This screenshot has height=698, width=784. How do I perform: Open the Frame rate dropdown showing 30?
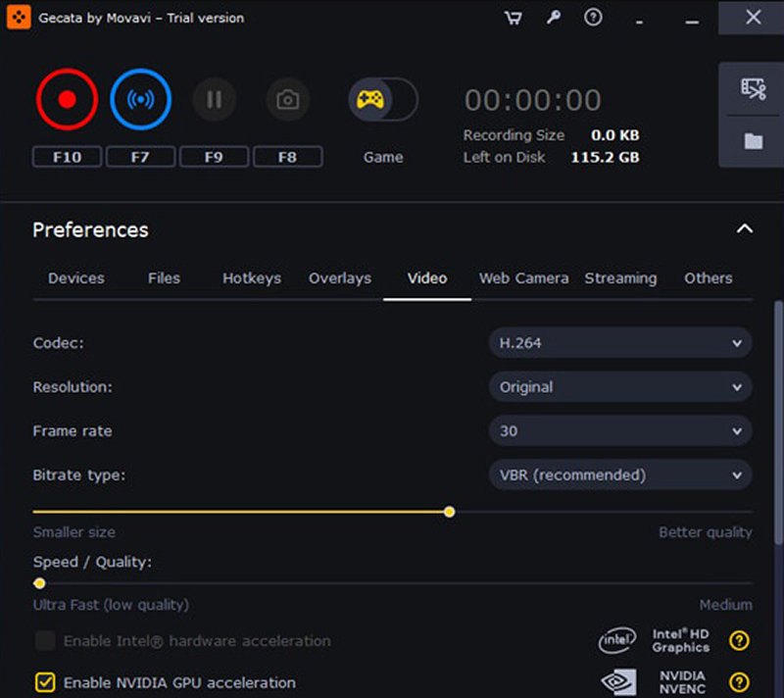click(x=620, y=431)
